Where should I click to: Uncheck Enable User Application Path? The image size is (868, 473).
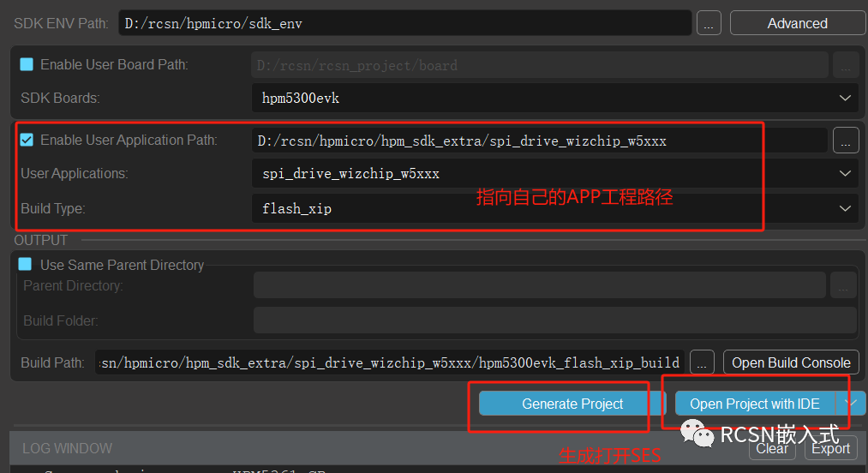pyautogui.click(x=27, y=140)
